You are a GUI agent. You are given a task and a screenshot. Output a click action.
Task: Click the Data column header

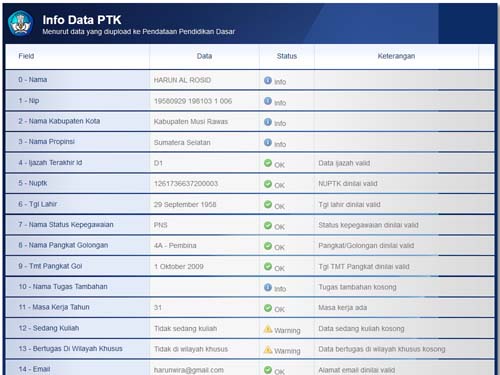[x=204, y=56]
